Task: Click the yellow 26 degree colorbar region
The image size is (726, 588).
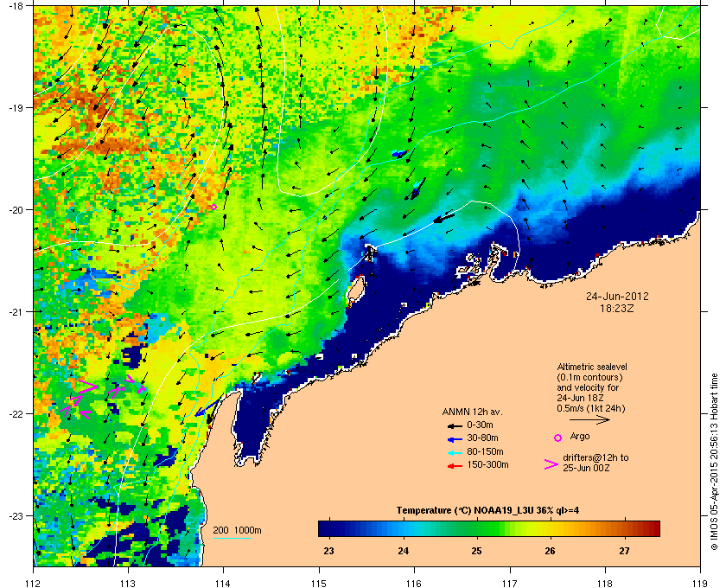Action: (550, 528)
